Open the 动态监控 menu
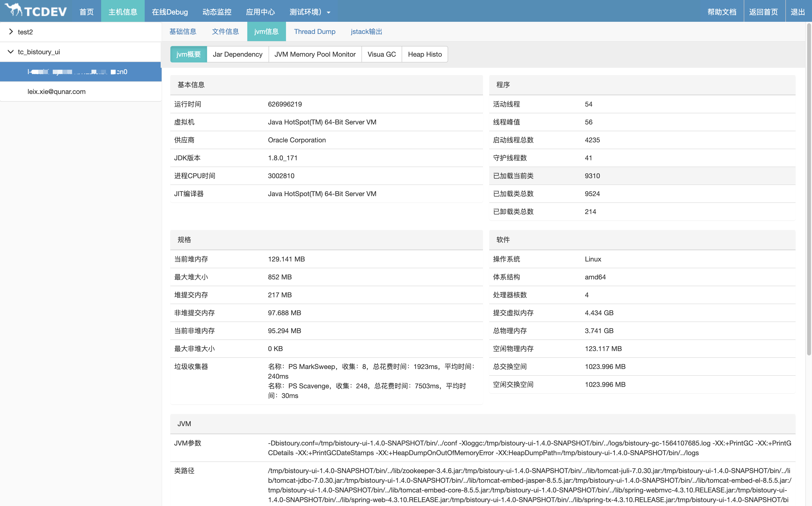The height and width of the screenshot is (506, 812). pyautogui.click(x=217, y=12)
